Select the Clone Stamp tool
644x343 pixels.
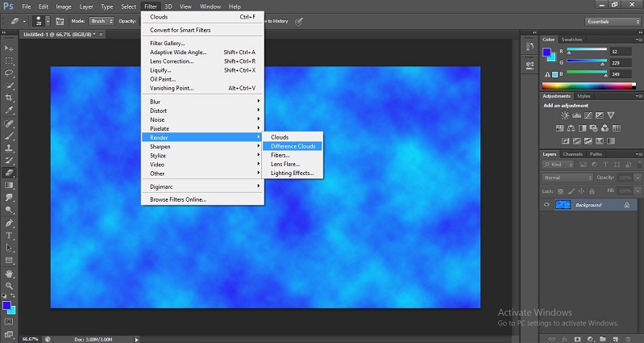pos(9,148)
